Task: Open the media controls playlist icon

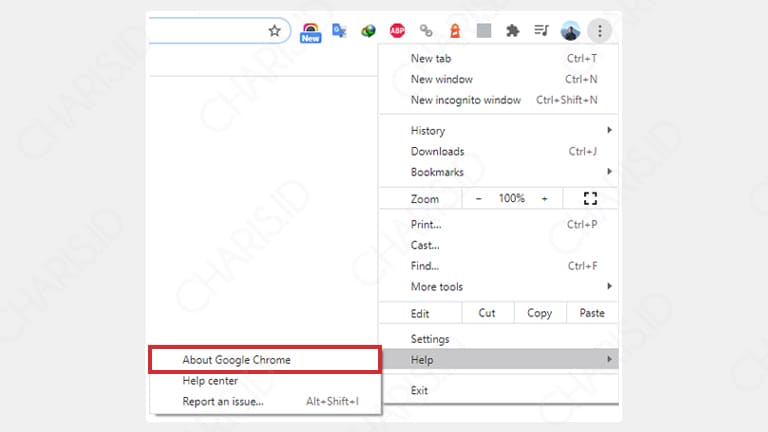Action: 541,31
